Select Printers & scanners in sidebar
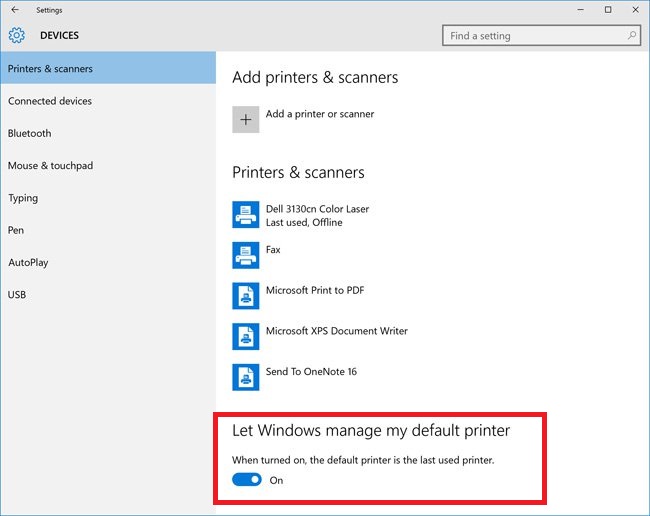This screenshot has width=650, height=516. pos(108,68)
